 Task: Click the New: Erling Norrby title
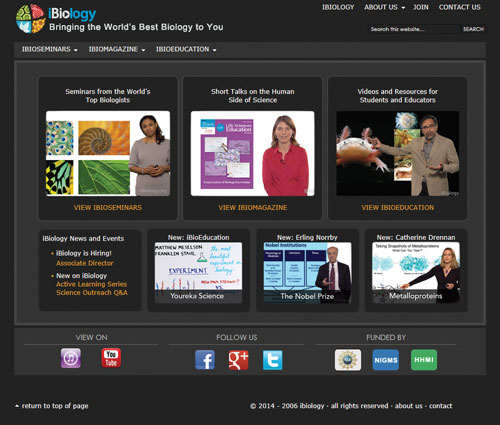(307, 237)
